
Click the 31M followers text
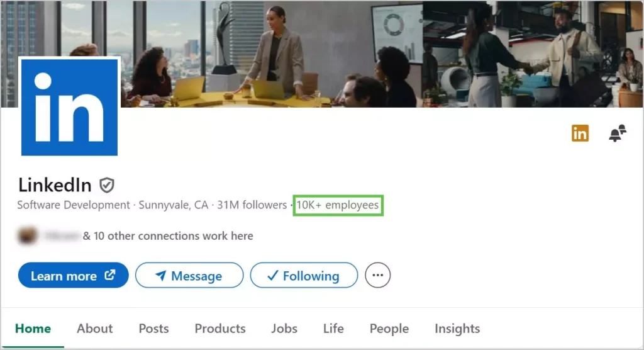252,205
